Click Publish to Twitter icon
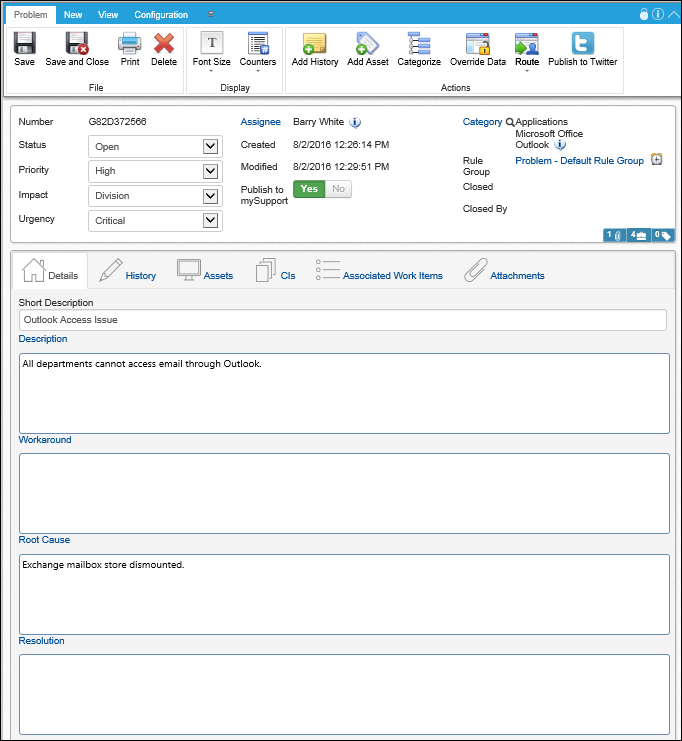 tap(583, 43)
